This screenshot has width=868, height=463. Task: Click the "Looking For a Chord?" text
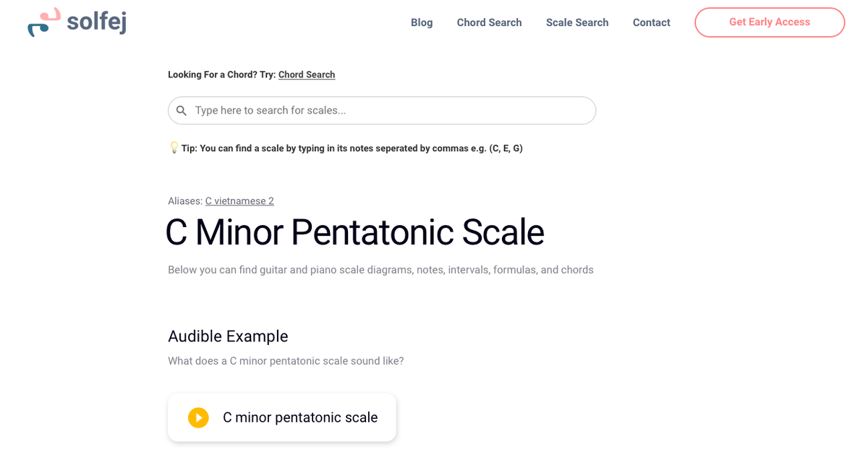point(221,75)
